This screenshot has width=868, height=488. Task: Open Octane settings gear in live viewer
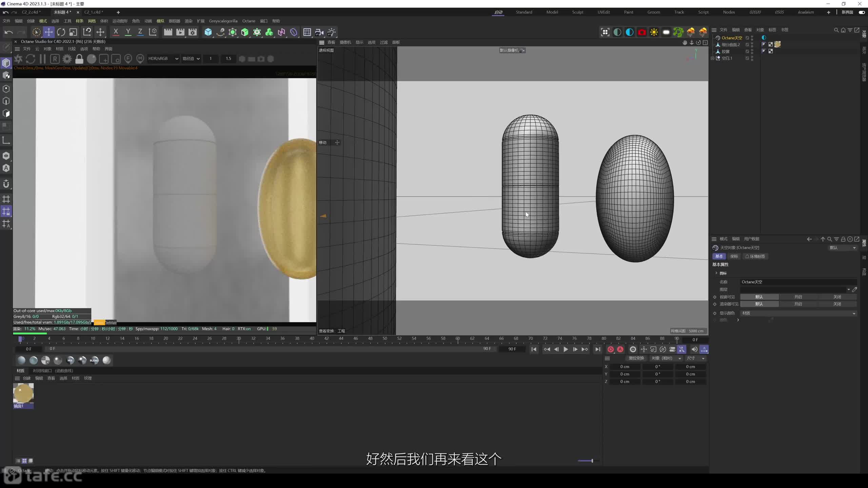pos(67,59)
